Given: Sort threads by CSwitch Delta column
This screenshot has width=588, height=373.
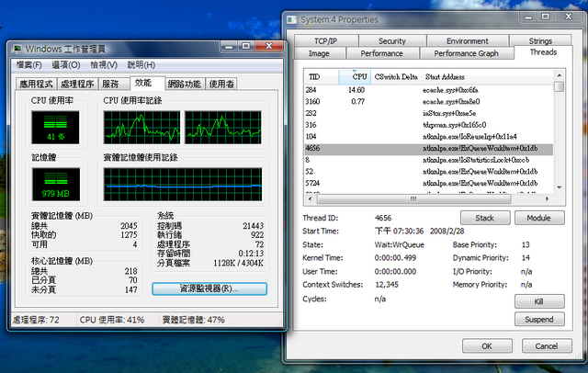Looking at the screenshot, I should (x=396, y=77).
